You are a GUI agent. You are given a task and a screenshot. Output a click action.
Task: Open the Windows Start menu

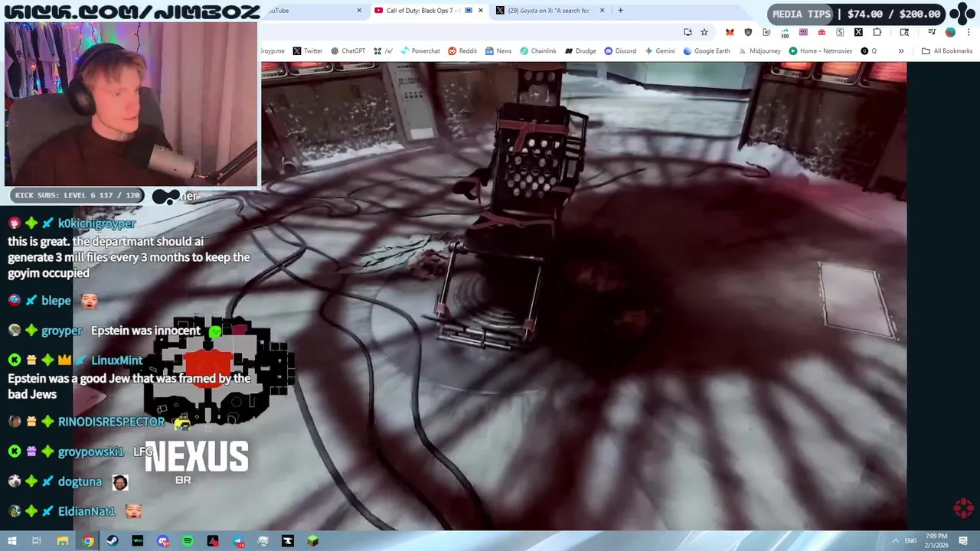pyautogui.click(x=11, y=541)
